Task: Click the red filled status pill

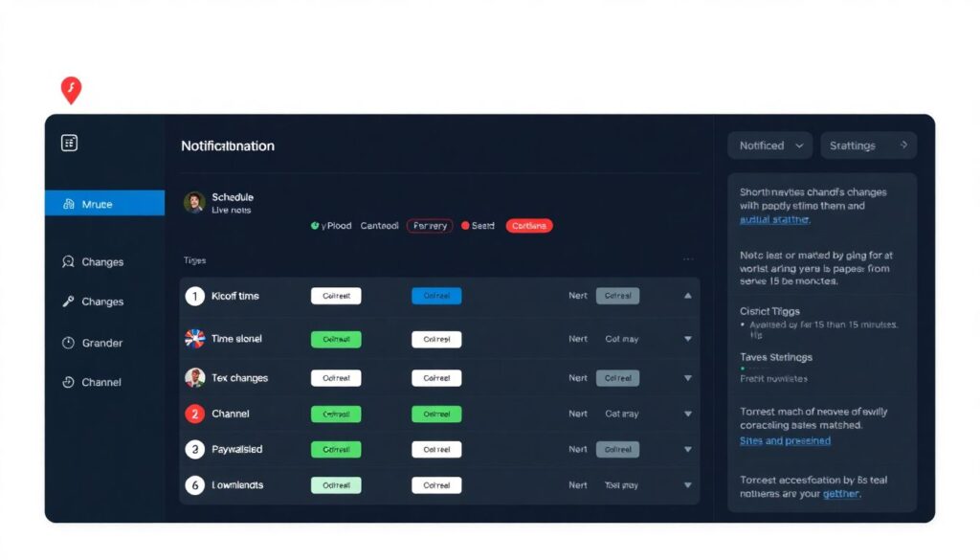Action: pos(529,226)
